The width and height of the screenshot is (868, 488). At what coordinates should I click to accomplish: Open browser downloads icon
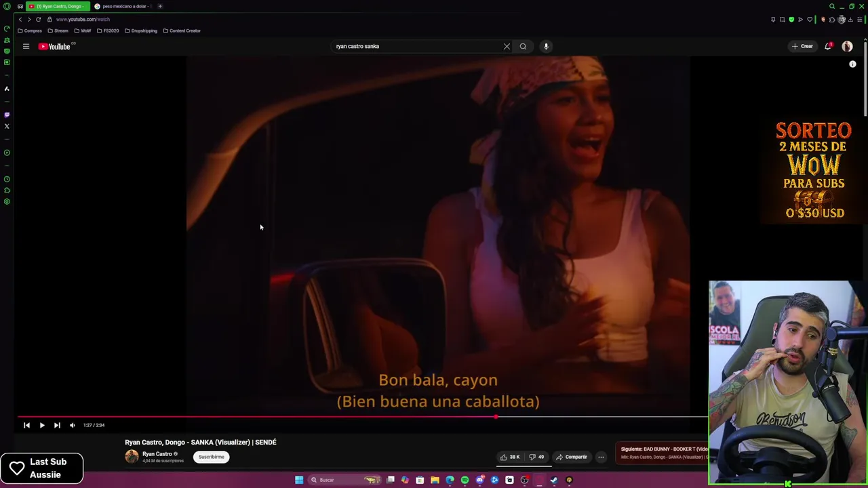pyautogui.click(x=850, y=19)
